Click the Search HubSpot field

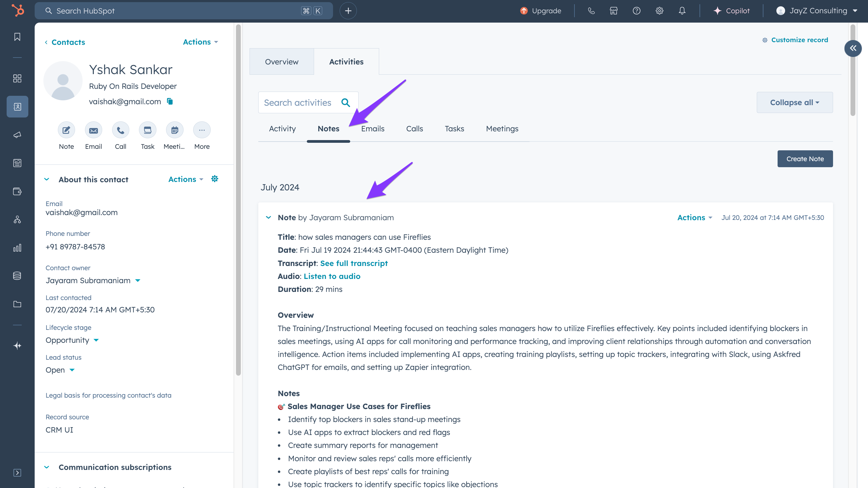(184, 11)
